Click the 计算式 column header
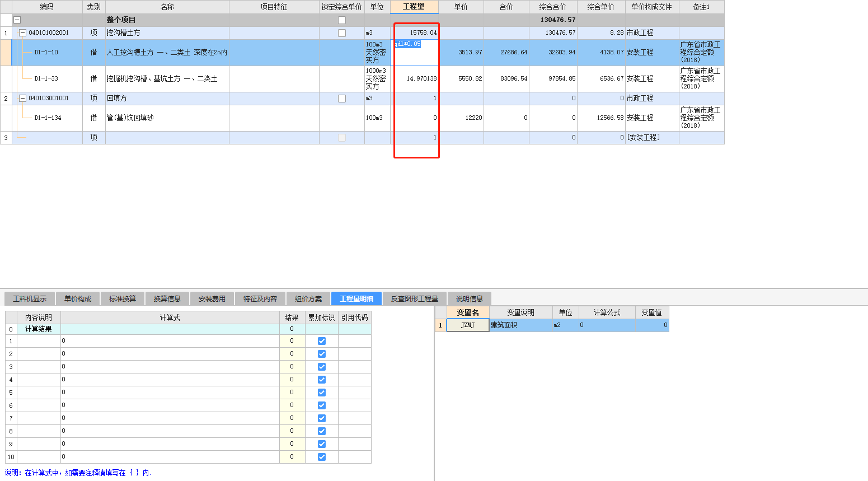The width and height of the screenshot is (868, 481). (x=170, y=317)
